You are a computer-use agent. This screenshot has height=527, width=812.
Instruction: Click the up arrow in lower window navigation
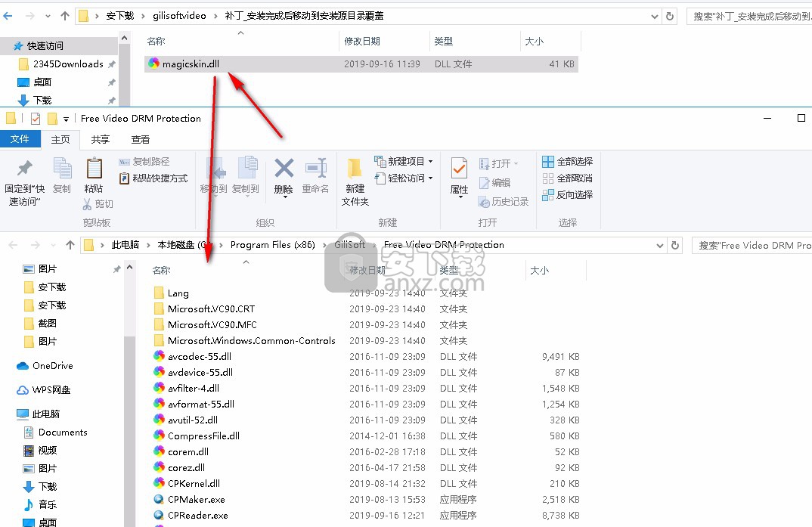pyautogui.click(x=70, y=245)
